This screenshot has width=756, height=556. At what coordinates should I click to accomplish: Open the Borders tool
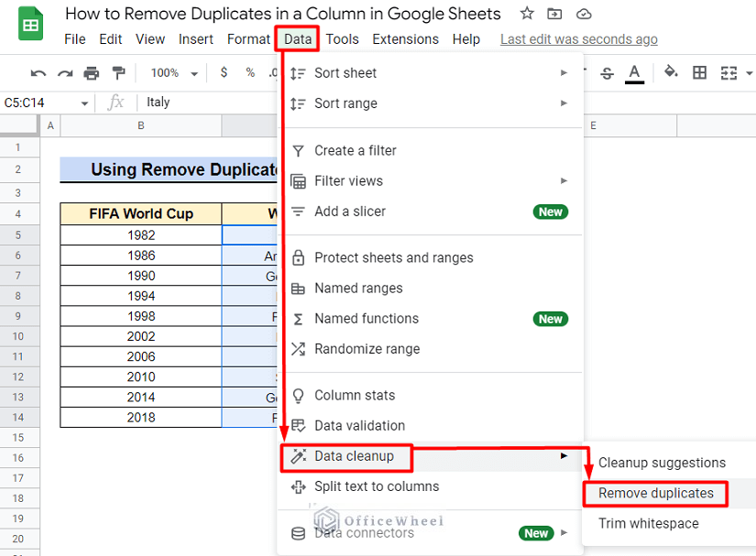tap(701, 72)
